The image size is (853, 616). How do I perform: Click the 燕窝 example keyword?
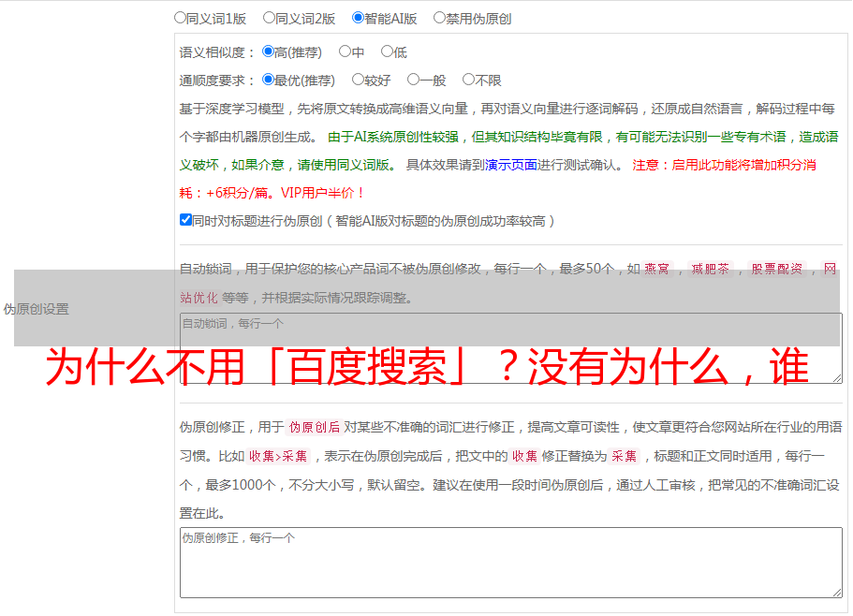656,269
